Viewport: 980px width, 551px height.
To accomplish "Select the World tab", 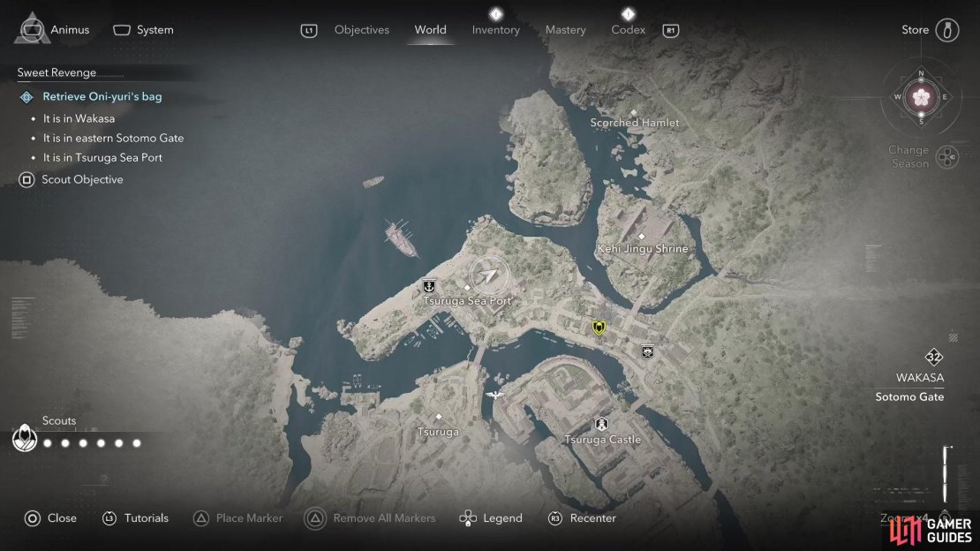I will click(430, 29).
